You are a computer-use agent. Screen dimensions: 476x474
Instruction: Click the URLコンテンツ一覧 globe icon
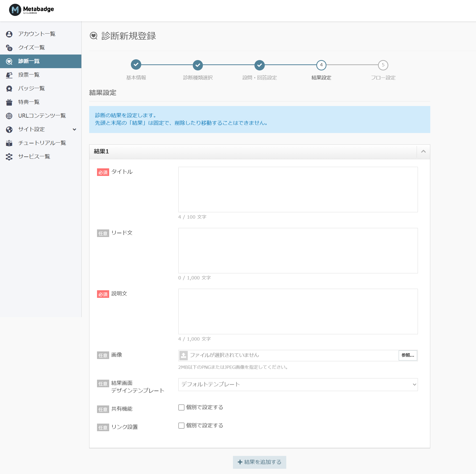pos(9,116)
